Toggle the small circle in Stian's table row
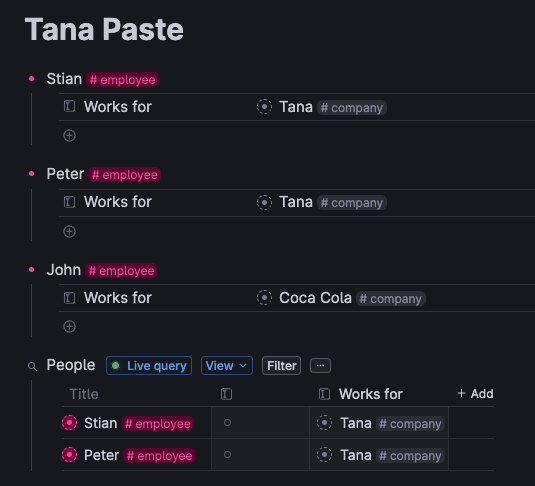The height and width of the screenshot is (486, 535). (227, 423)
